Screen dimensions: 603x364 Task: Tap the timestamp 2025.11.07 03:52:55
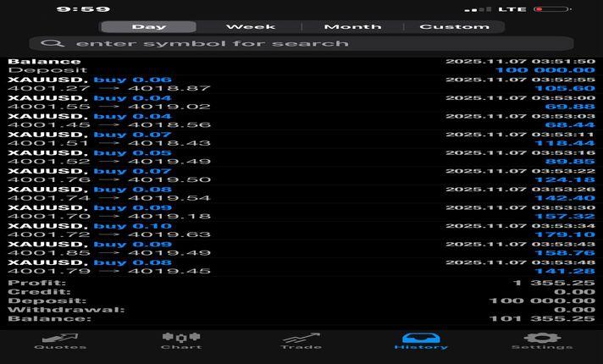(520, 80)
